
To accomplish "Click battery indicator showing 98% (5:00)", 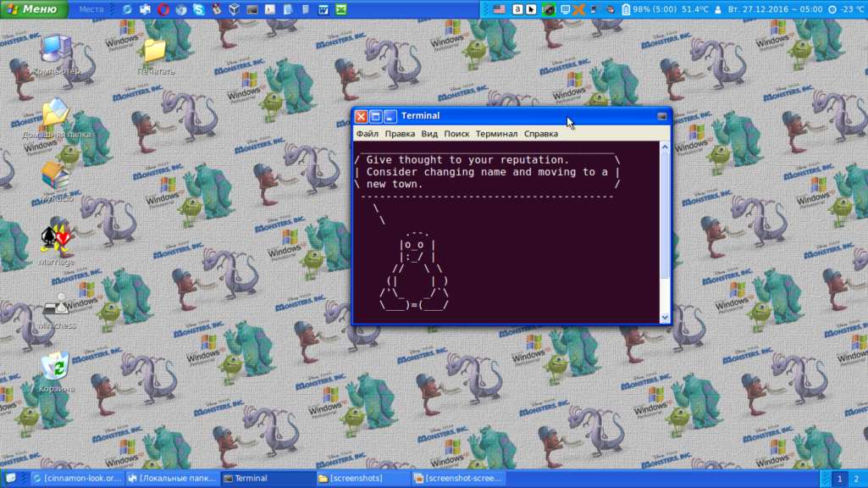I will (649, 9).
